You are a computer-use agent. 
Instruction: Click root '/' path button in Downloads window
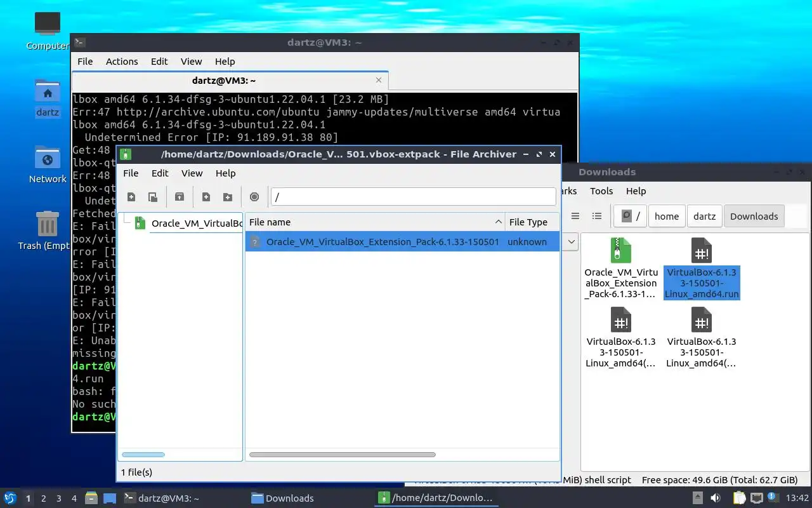(x=630, y=216)
